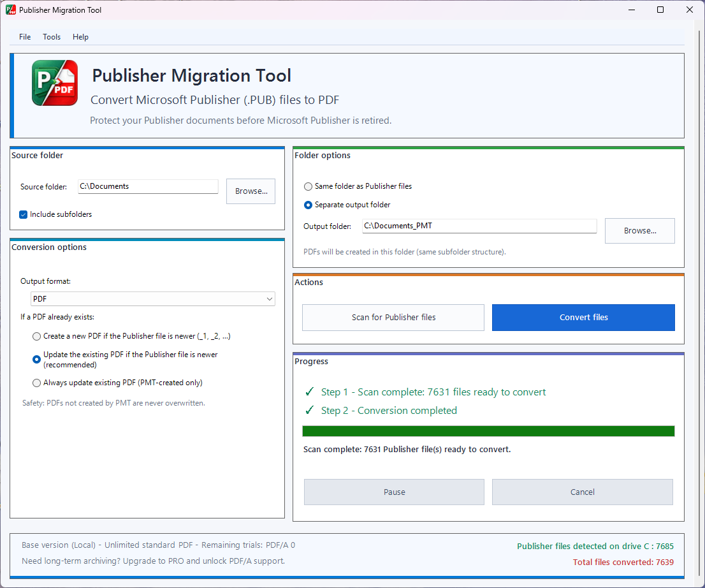The width and height of the screenshot is (705, 588).
Task: Click the green conversion progress bar
Action: tap(488, 431)
